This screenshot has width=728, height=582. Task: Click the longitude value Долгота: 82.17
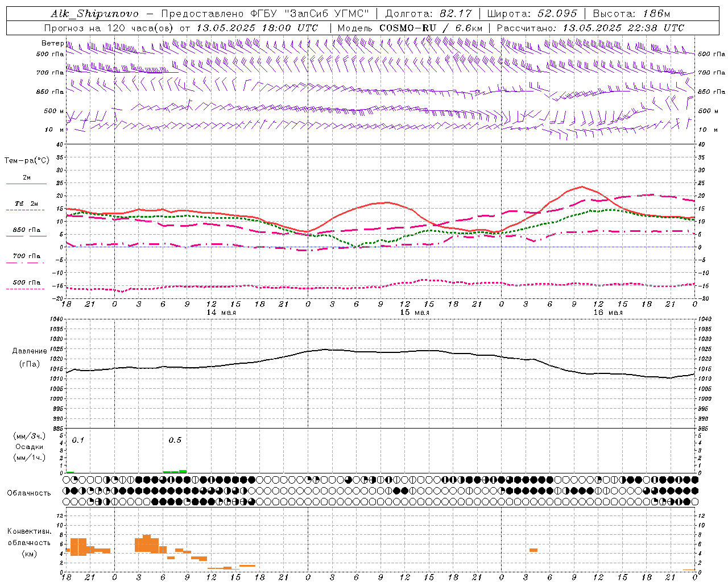pos(428,14)
